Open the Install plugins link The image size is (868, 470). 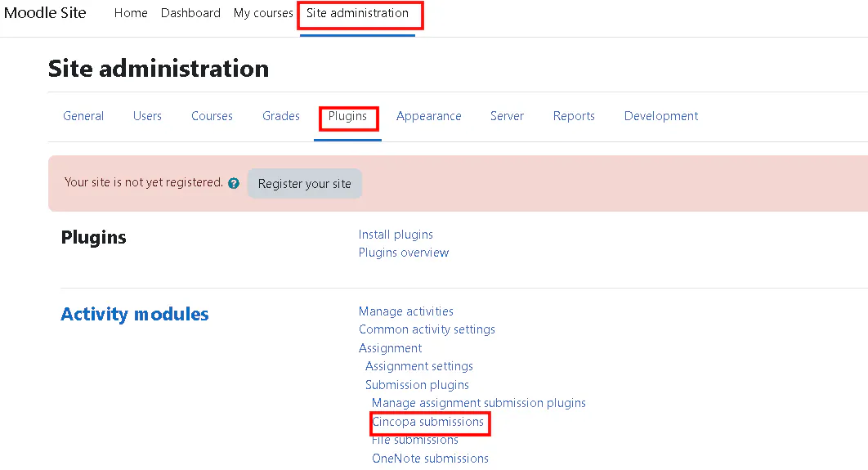[x=396, y=234]
